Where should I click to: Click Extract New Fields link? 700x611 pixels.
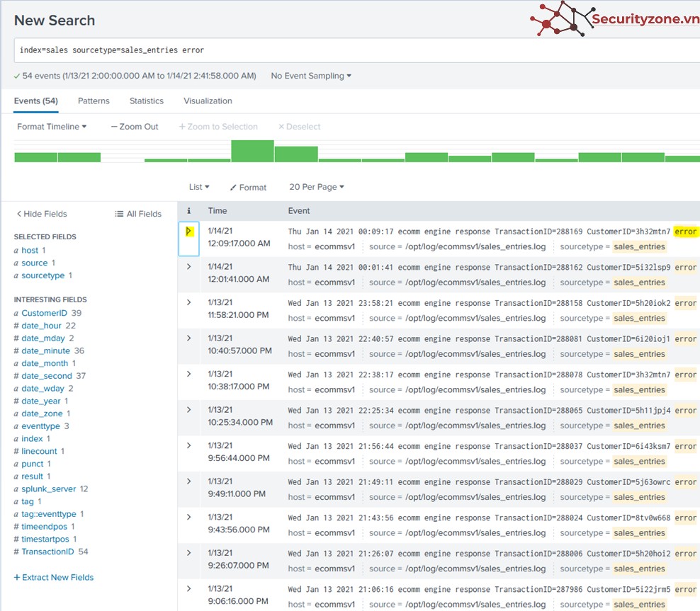[54, 577]
